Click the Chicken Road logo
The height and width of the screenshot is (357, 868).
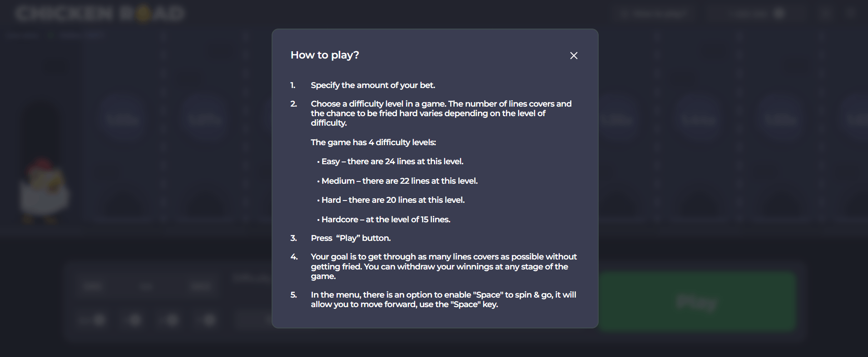100,14
